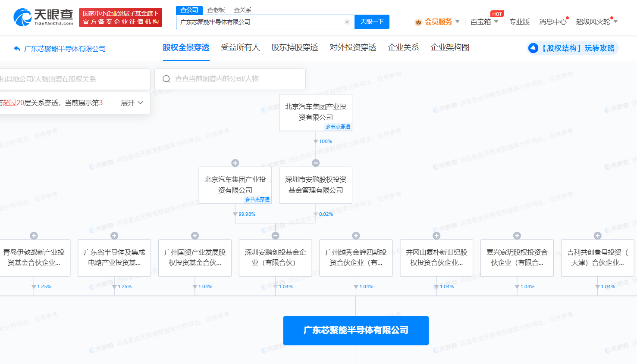Click the blue icon beside 玩转攻略
This screenshot has width=637, height=364.
533,48
